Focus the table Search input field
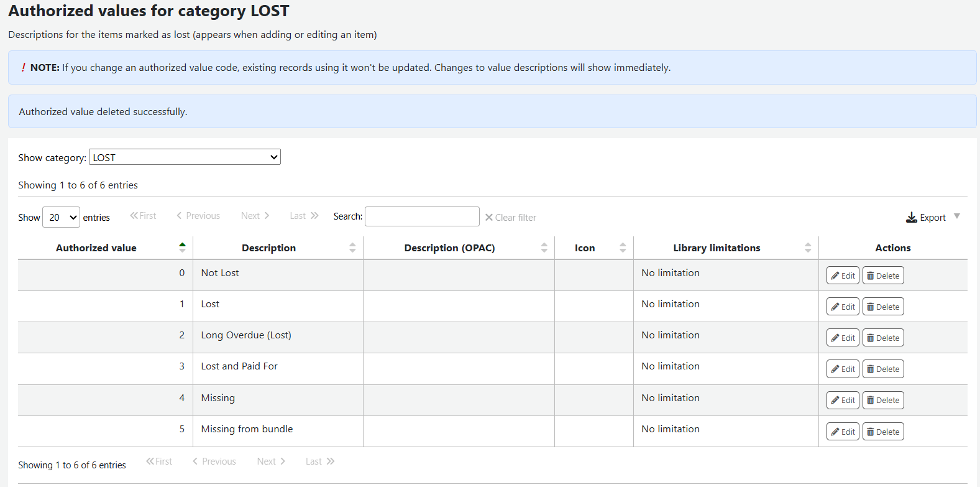Image resolution: width=980 pixels, height=487 pixels. pos(421,216)
